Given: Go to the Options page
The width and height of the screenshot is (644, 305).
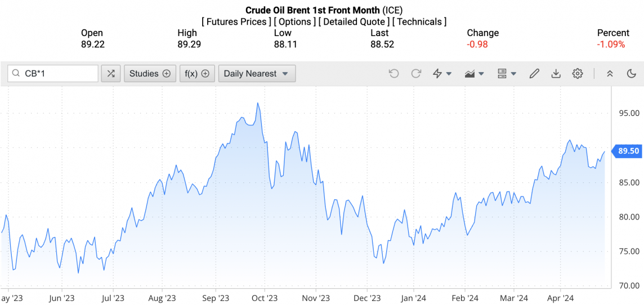Looking at the screenshot, I should [x=295, y=22].
